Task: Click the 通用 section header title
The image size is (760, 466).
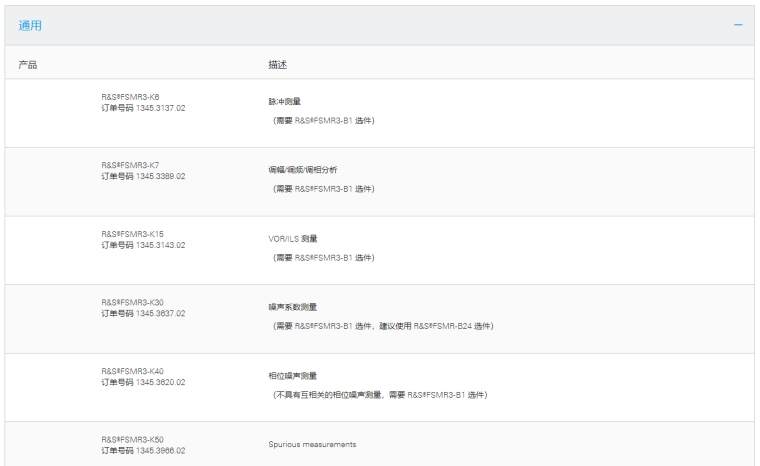Action: (x=31, y=25)
